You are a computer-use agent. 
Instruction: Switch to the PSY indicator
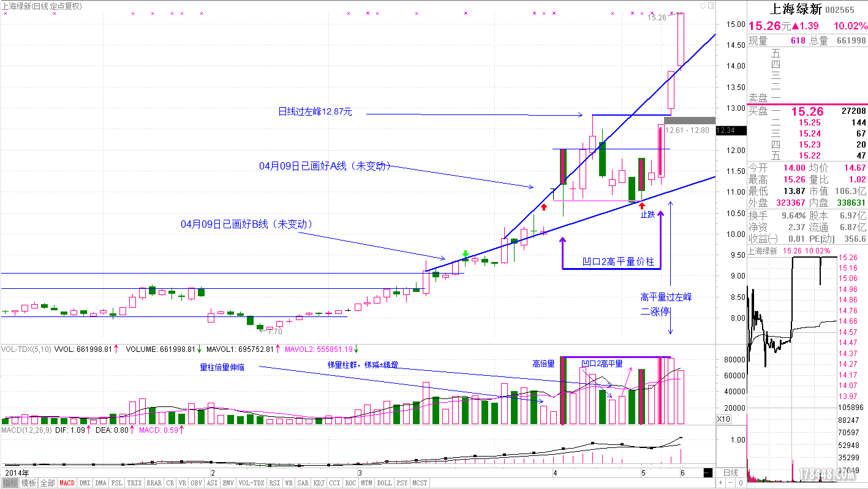[401, 483]
